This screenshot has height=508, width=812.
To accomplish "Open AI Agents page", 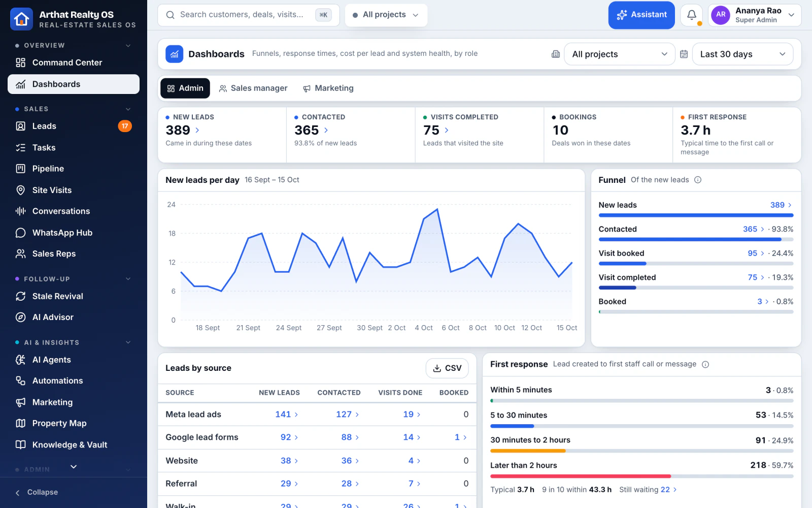I will point(74,360).
